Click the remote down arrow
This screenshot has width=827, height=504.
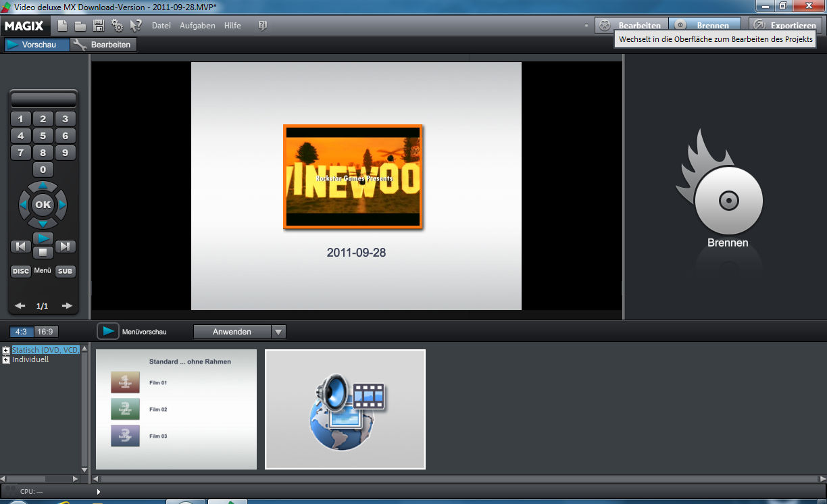(43, 223)
